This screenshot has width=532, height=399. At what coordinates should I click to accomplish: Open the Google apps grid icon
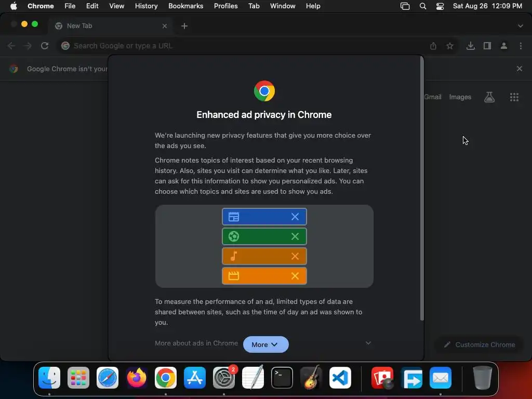[514, 97]
